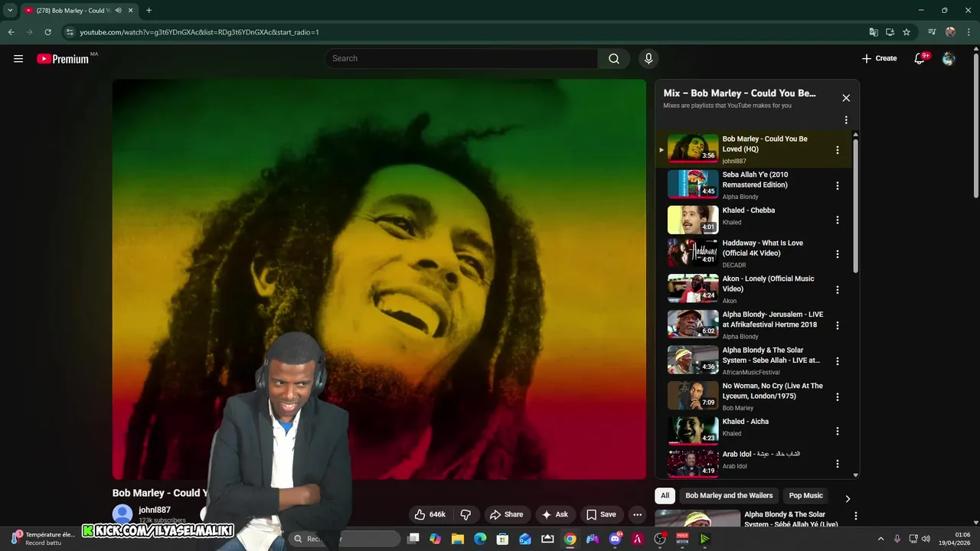This screenshot has height=551, width=980.
Task: Open the tab search dropdown
Action: [10, 11]
